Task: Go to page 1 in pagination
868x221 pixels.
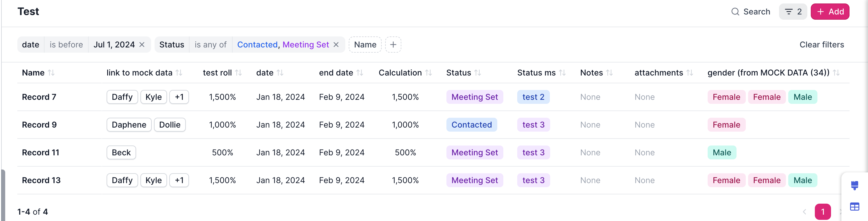Action: click(x=823, y=211)
